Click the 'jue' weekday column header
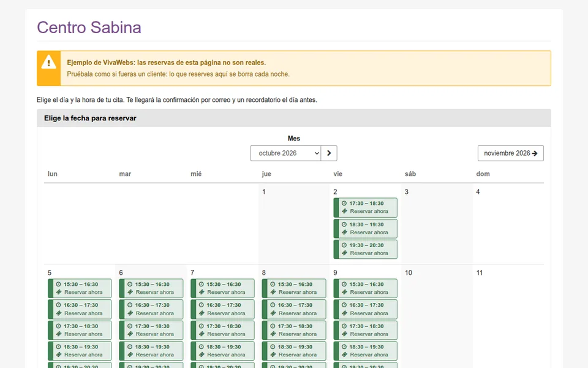Viewport: 588px width, 368px height. [x=266, y=174]
